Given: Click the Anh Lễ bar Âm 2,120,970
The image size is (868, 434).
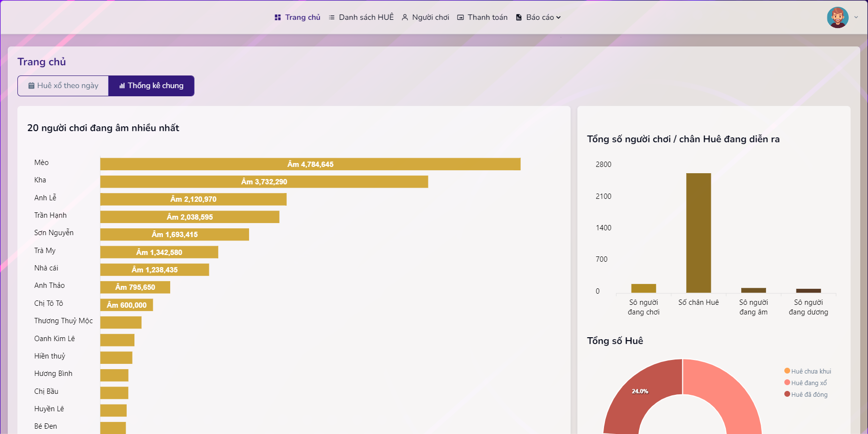Looking at the screenshot, I should 193,199.
